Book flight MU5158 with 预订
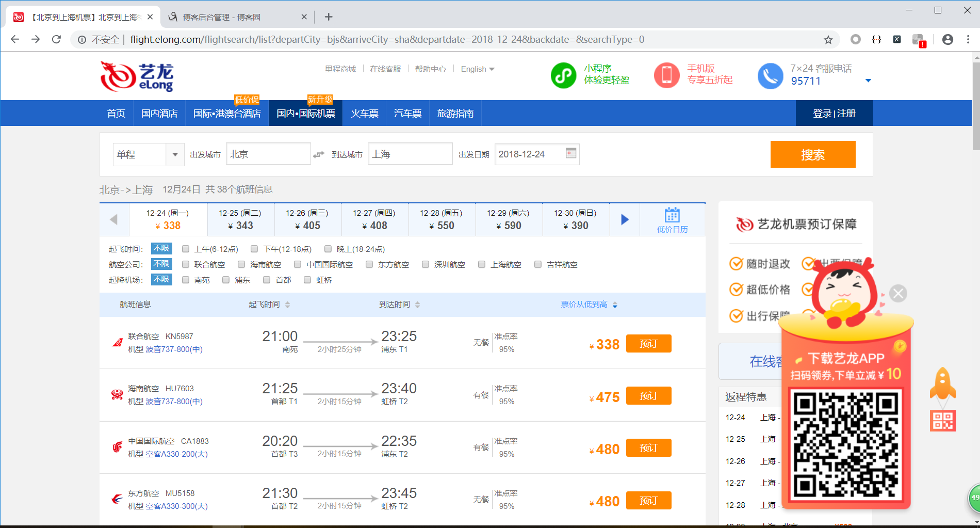Image resolution: width=980 pixels, height=528 pixels. coord(649,501)
